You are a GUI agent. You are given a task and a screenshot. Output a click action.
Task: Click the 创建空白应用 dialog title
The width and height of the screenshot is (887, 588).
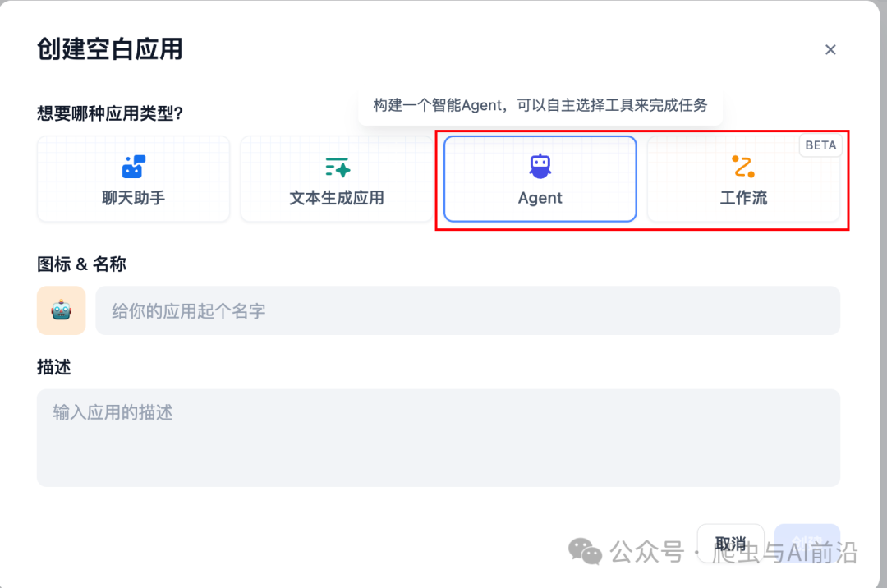point(109,48)
